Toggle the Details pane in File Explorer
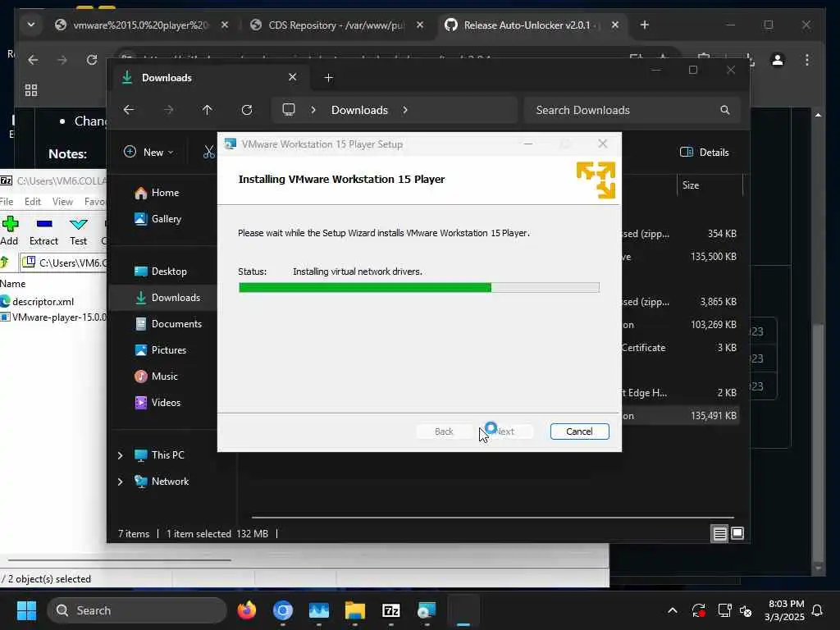 click(704, 152)
